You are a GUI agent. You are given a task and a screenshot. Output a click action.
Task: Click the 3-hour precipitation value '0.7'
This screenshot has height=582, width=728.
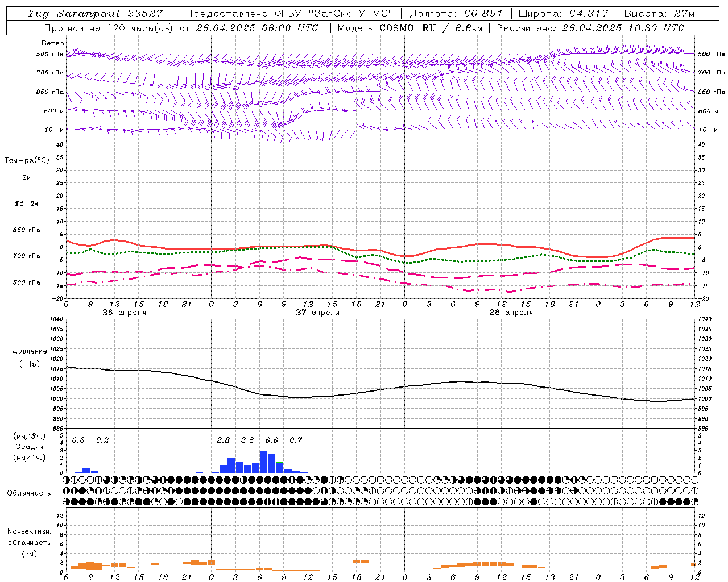(296, 440)
